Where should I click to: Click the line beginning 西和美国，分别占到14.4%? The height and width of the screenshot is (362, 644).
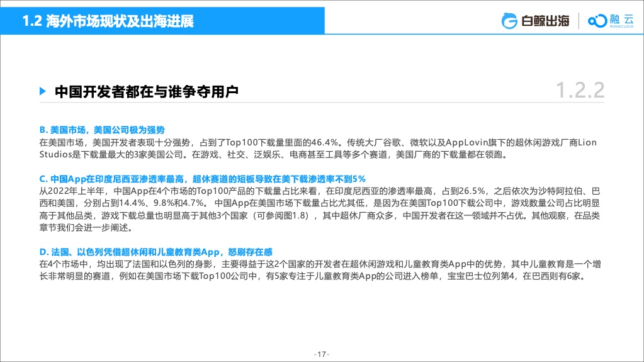tap(320, 203)
